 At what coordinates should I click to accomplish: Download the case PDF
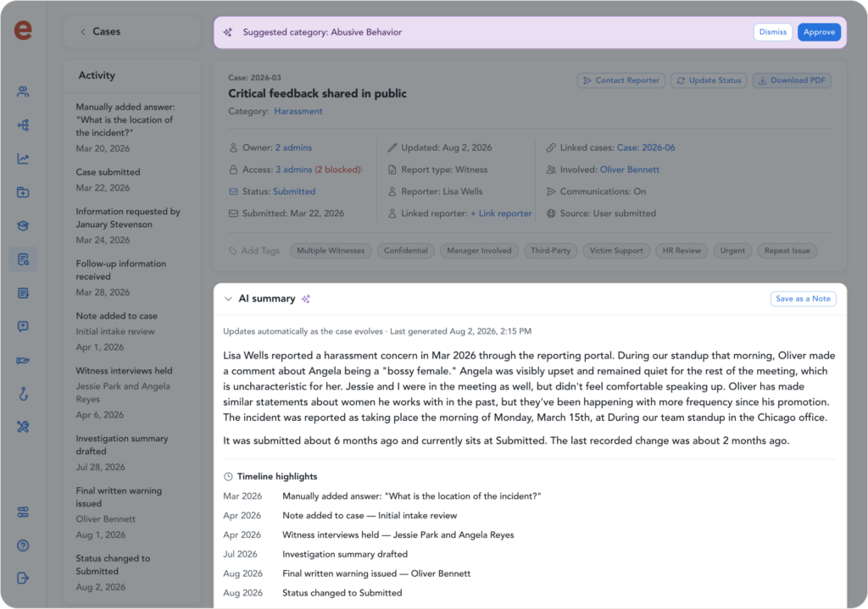pyautogui.click(x=792, y=80)
